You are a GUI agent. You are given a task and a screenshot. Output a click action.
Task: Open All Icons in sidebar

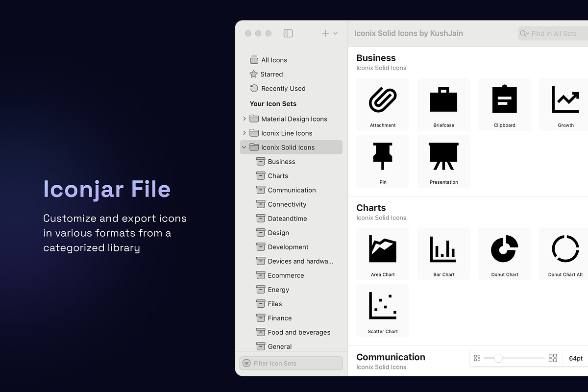(x=269, y=60)
